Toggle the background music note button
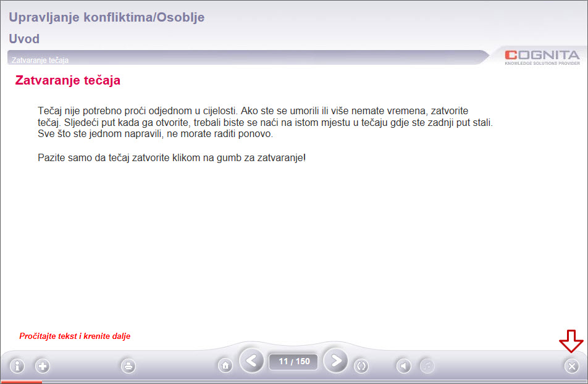This screenshot has height=384, width=588. coord(427,366)
